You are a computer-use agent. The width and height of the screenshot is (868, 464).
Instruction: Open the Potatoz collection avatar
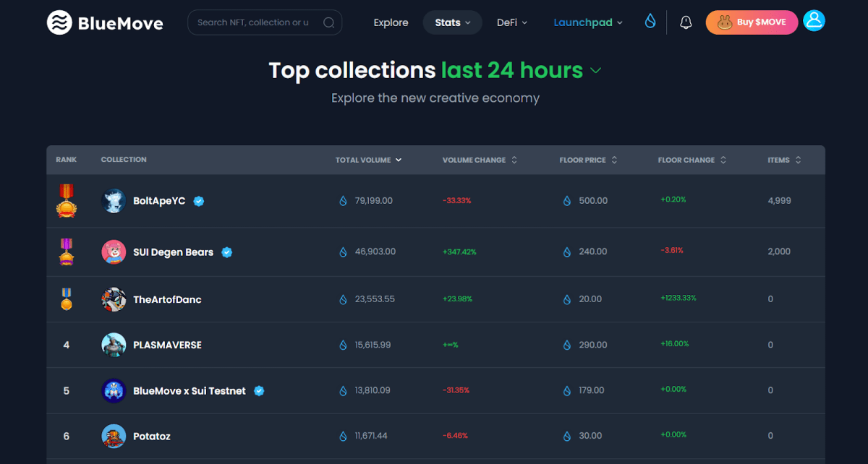coord(114,436)
